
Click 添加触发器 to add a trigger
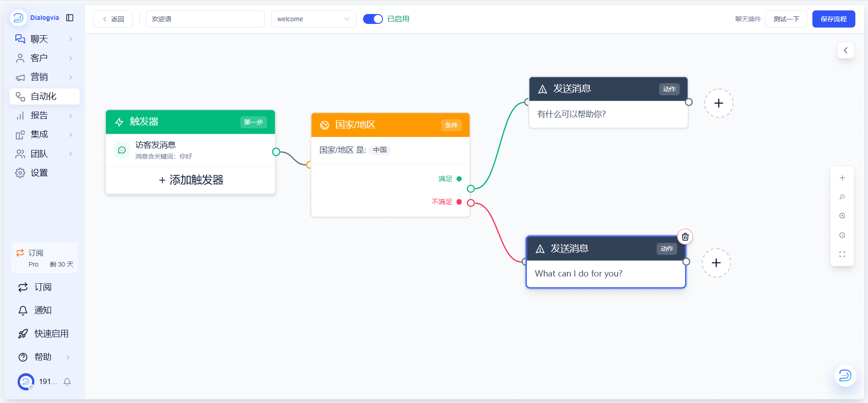(x=191, y=180)
